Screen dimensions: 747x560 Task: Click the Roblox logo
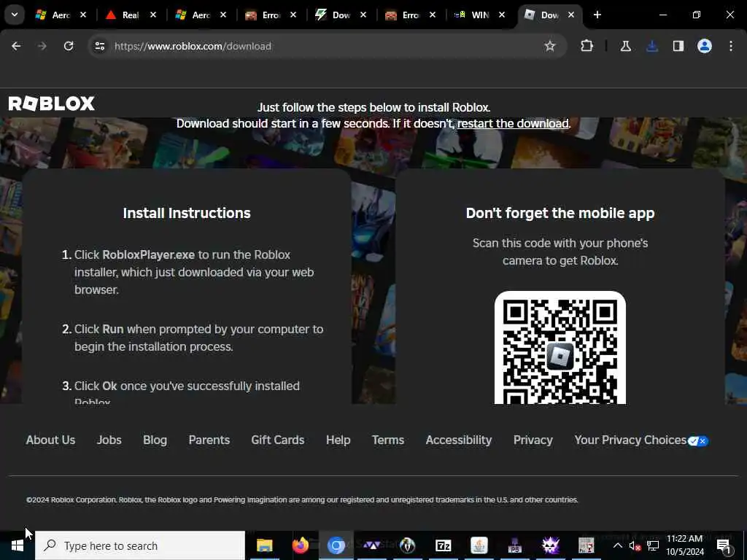click(x=52, y=104)
